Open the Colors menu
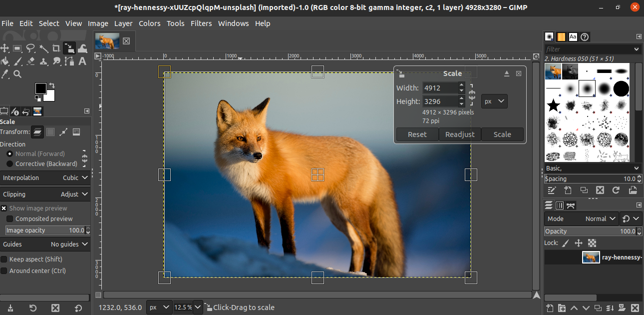644x315 pixels. point(149,23)
